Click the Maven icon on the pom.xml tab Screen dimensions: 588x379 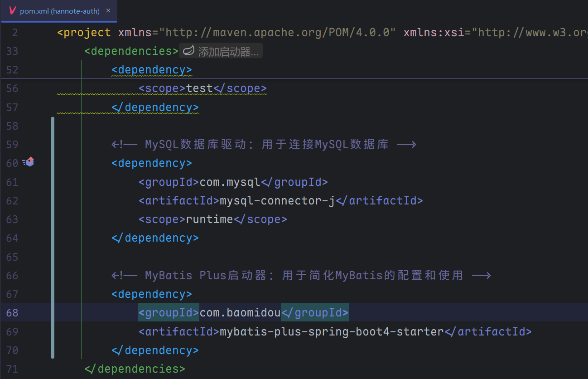(12, 11)
